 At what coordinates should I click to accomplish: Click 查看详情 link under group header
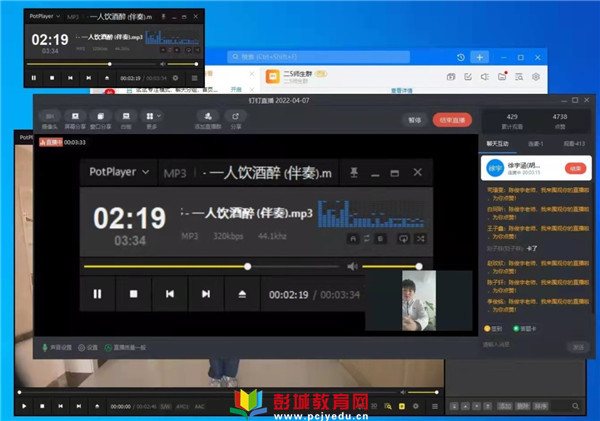pos(401,91)
